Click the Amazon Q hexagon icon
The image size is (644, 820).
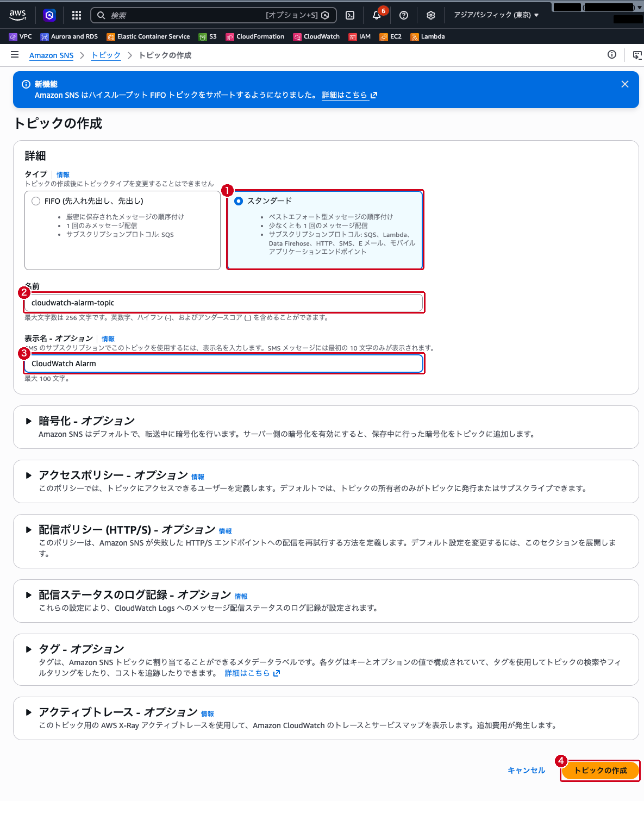(x=49, y=15)
